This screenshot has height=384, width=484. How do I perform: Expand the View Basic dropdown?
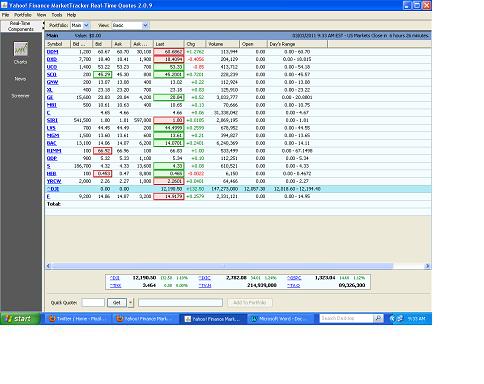coord(145,25)
